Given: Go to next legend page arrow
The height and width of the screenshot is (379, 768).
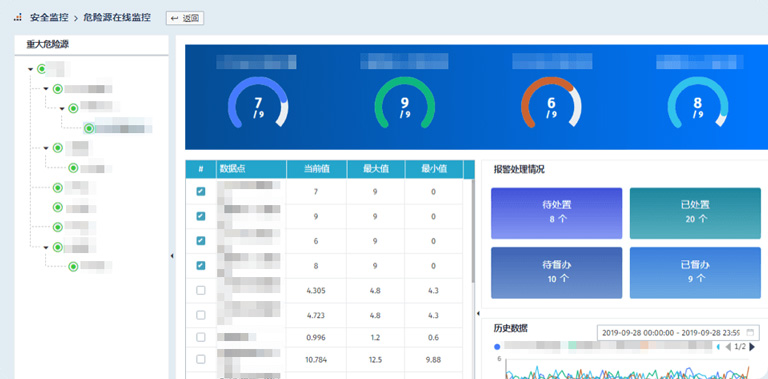Looking at the screenshot, I should point(752,347).
